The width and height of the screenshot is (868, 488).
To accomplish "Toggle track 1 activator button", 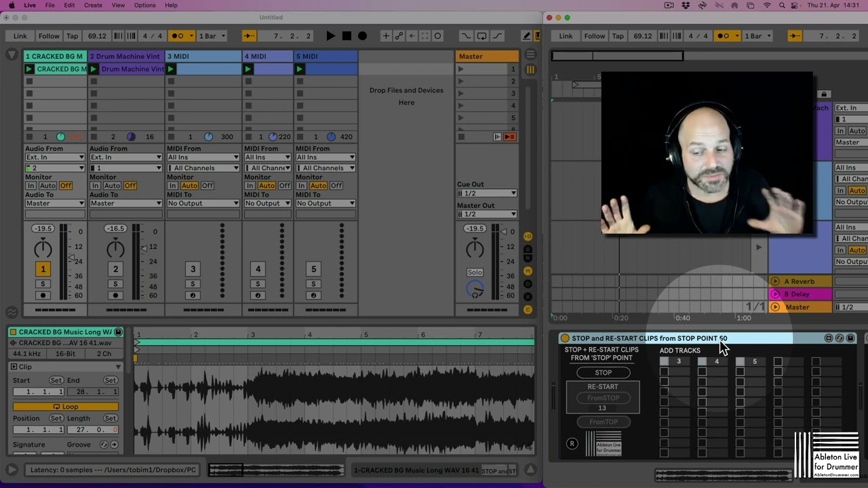I will point(43,269).
